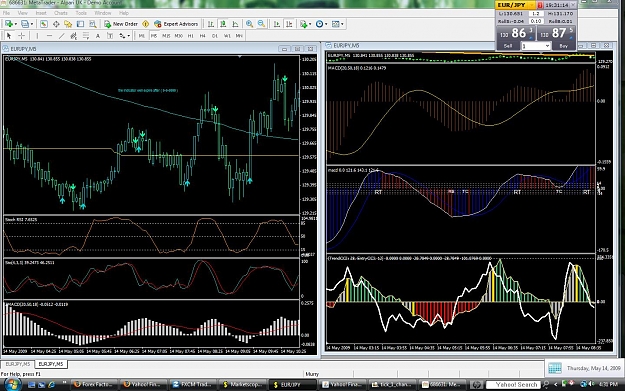Image resolution: width=625 pixels, height=391 pixels.
Task: Toggle the H1 timeframe button
Action: pos(191,36)
